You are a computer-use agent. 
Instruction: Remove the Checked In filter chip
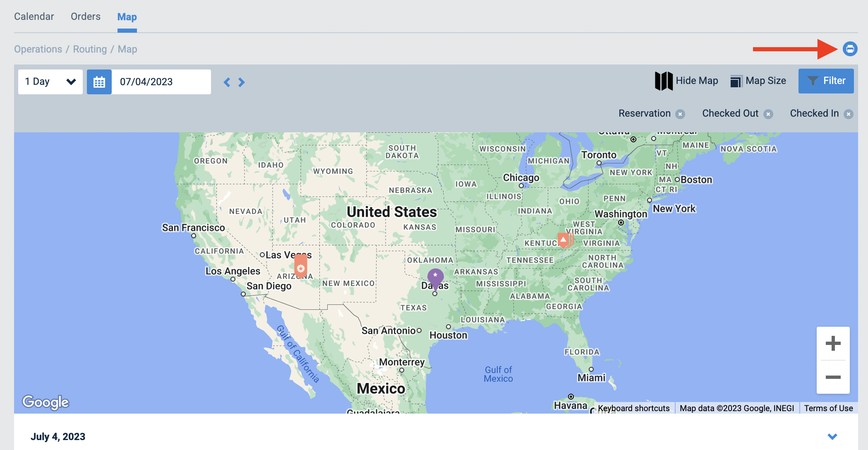[849, 114]
